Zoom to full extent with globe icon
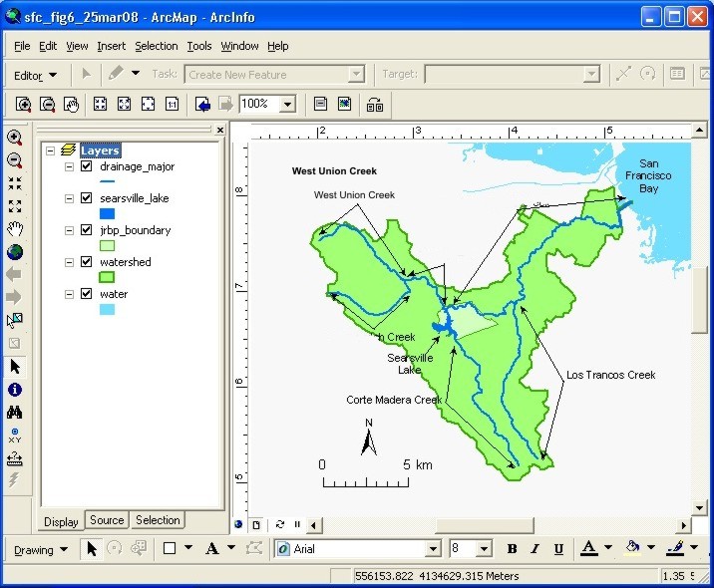Screen dimensions: 714x588 coord(15,251)
